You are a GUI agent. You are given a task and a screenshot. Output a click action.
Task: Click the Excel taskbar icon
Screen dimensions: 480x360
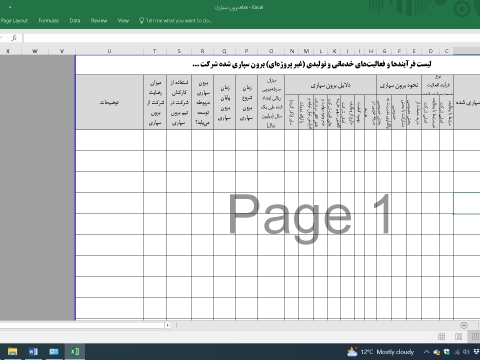75,352
